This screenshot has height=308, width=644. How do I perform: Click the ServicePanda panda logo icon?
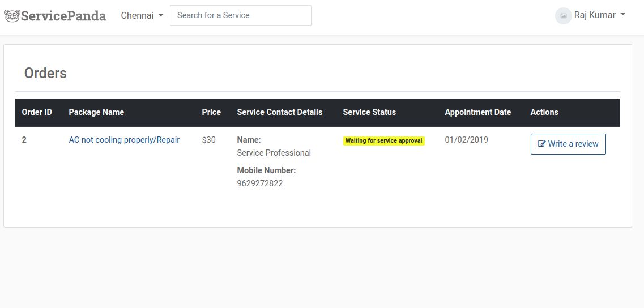coord(12,15)
